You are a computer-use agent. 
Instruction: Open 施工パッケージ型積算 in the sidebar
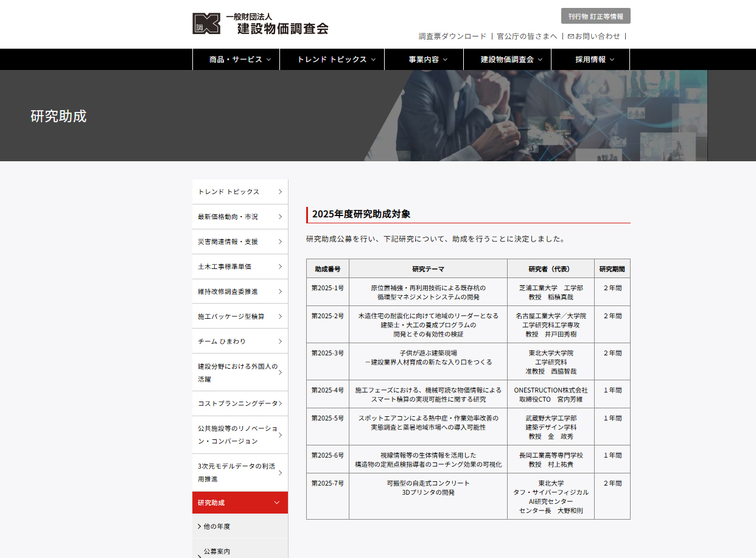tap(231, 316)
